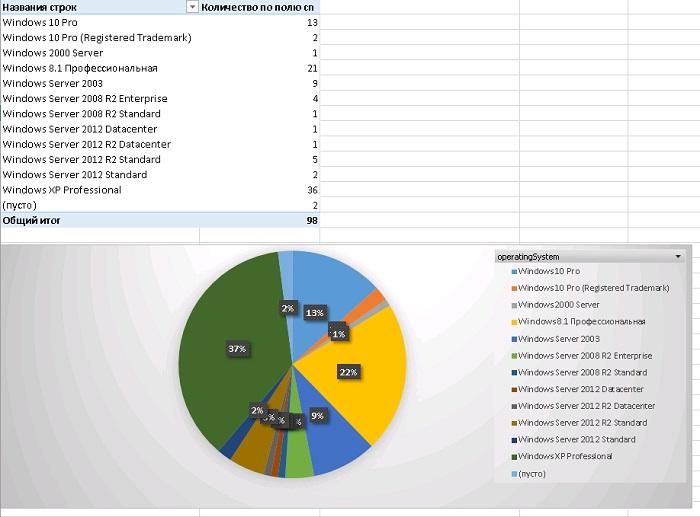Click the 22% data label on the pie
Viewport: 700px width, 517px height.
348,372
